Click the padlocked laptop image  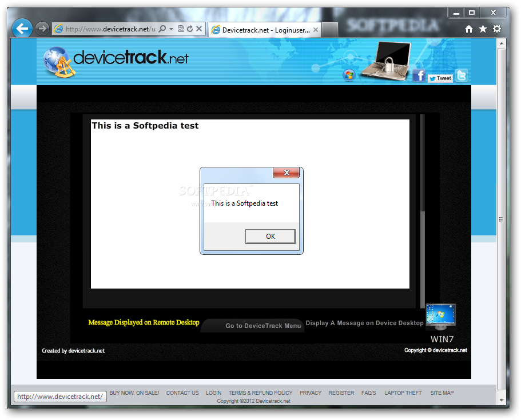(x=387, y=61)
